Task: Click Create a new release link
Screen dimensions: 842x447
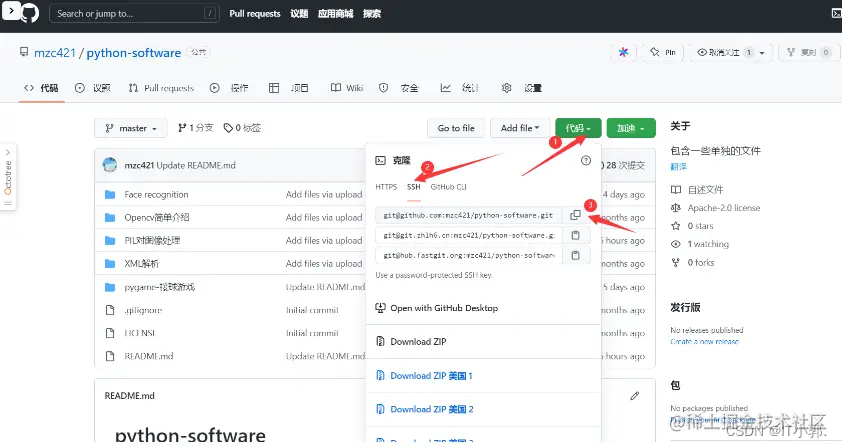Action: [705, 342]
